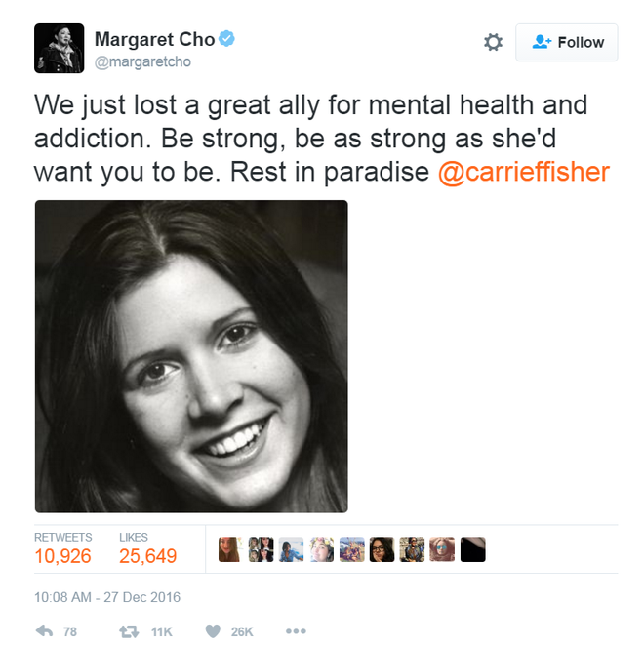Follow Margaret Cho's account
Screen dimensions: 644x648
pyautogui.click(x=566, y=43)
